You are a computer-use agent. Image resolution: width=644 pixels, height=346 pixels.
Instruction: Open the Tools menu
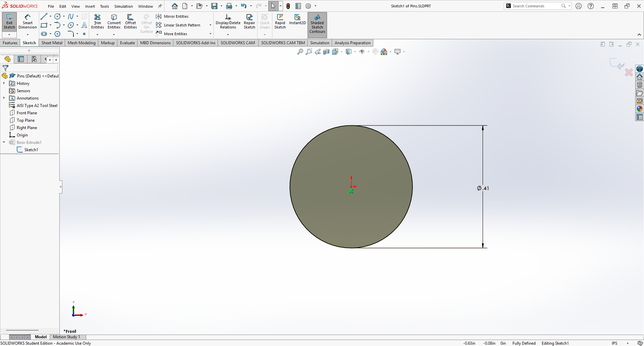coord(105,6)
